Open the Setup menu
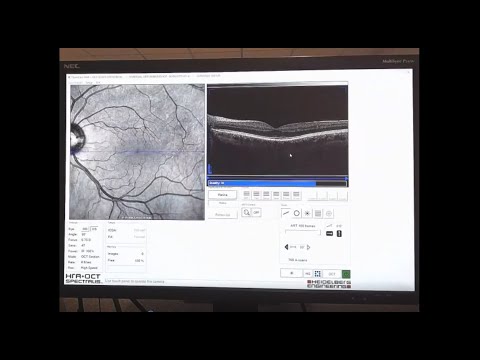Screen dimensions: 480x360 click(89, 82)
